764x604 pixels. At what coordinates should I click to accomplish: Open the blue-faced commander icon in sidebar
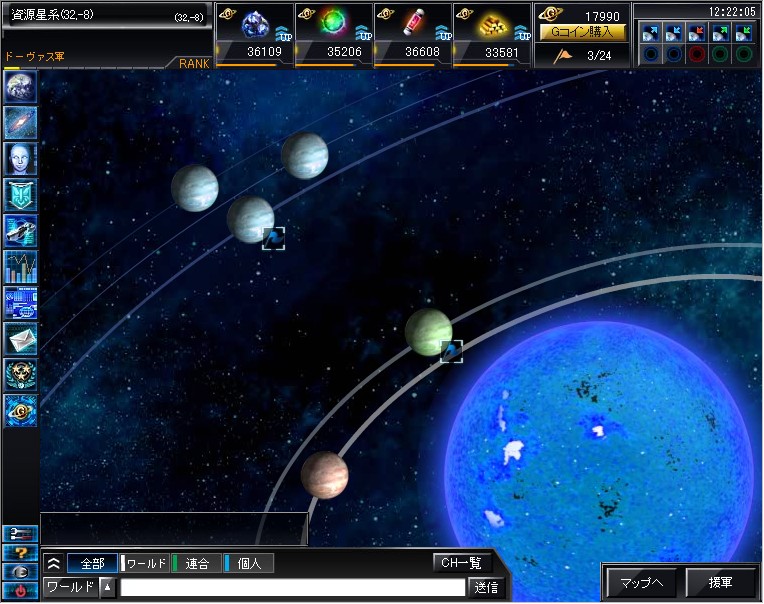point(20,159)
